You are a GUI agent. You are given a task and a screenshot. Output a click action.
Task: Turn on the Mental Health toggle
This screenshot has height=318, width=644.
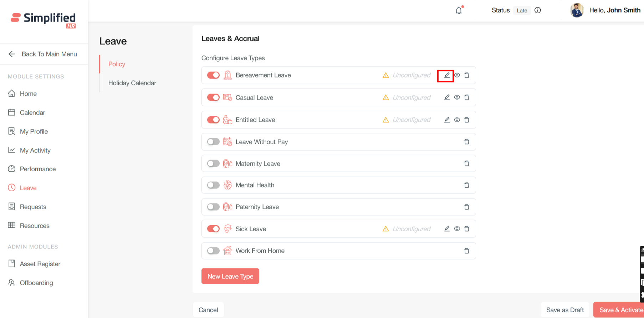coord(213,185)
